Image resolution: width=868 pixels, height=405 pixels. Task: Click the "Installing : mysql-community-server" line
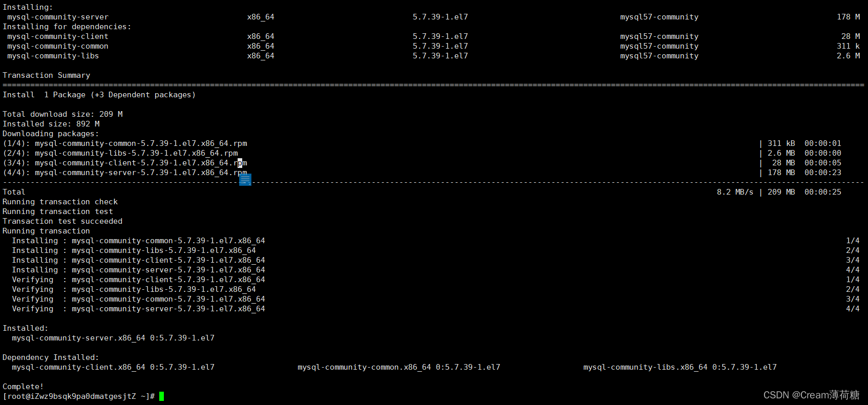139,270
